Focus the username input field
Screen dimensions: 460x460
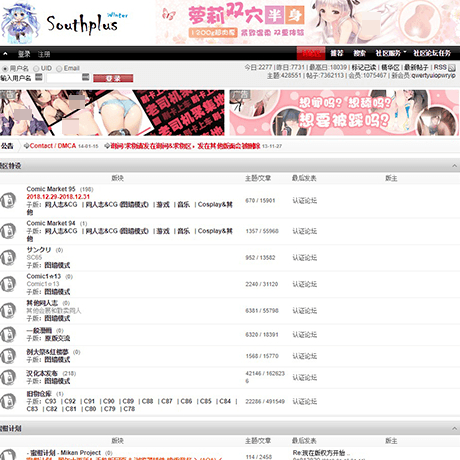[x=64, y=78]
